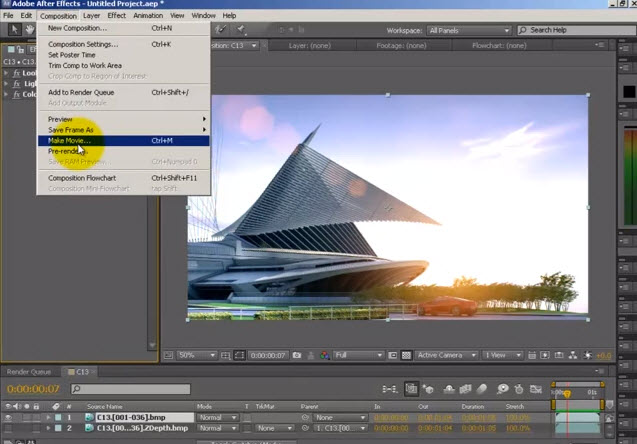637x444 pixels.
Task: Toggle lock switch for layer 2
Action: click(36, 428)
